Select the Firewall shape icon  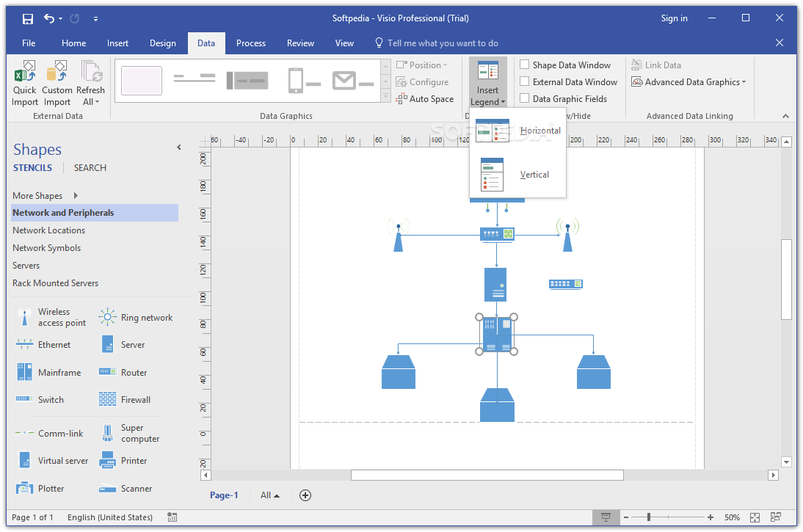tap(108, 399)
